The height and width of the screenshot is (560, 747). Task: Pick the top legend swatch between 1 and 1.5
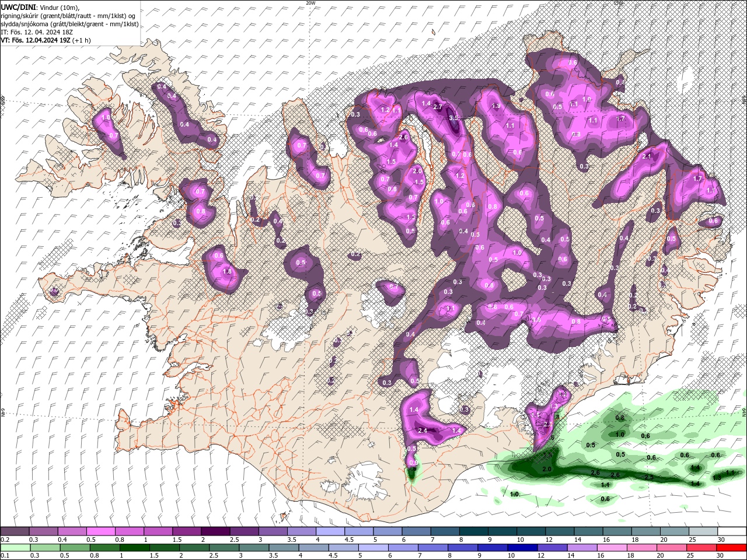pyautogui.click(x=158, y=531)
